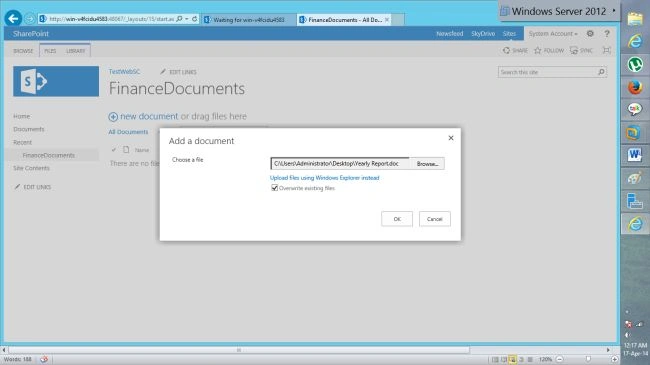Click the horizontal scrollbar right arrow
This screenshot has height=365, width=650.
pyautogui.click(x=608, y=350)
